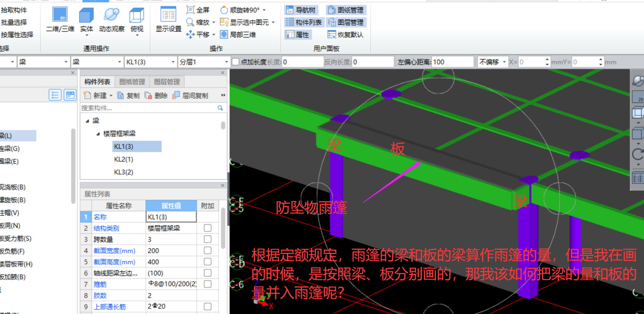Switch to 图纸管理 tab in panel
The height and width of the screenshot is (314, 644).
coord(132,82)
